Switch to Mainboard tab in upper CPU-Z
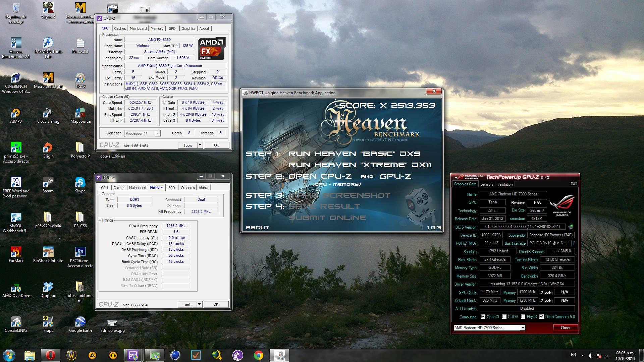644x362 pixels. click(138, 28)
